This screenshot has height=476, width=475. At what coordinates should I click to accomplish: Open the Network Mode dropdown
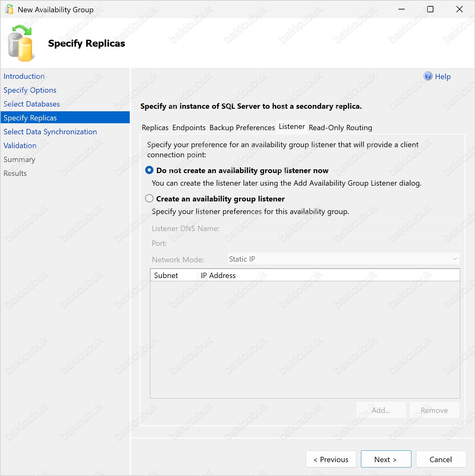pos(343,259)
